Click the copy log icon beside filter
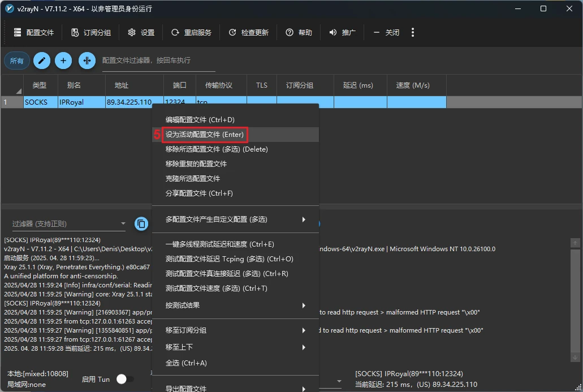583x392 pixels. (141, 223)
